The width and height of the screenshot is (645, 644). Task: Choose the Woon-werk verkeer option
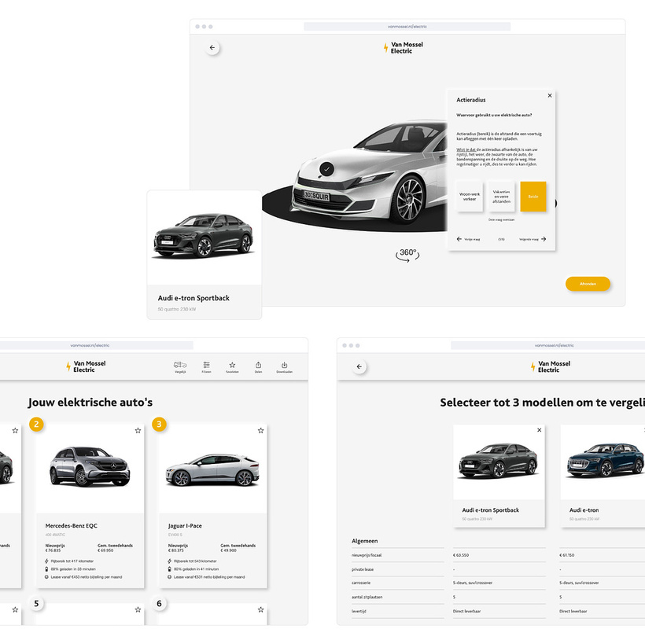pos(470,197)
